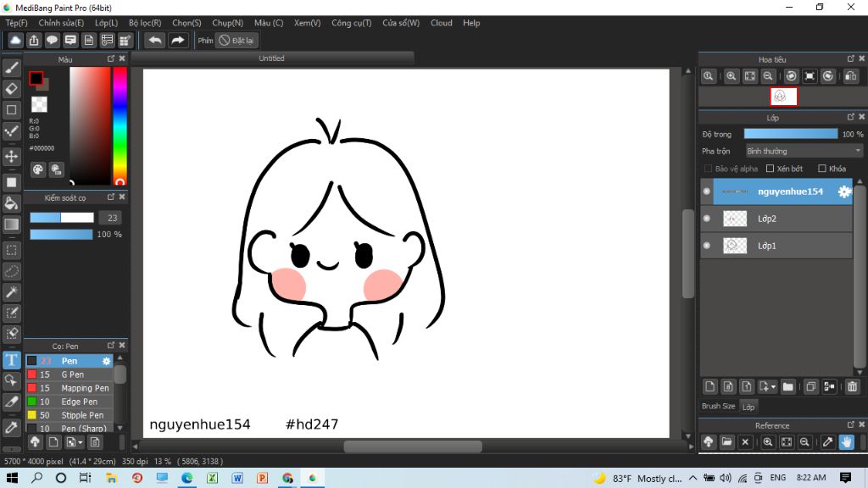Open the Lớp(L) menu
The height and width of the screenshot is (488, 868).
click(106, 23)
